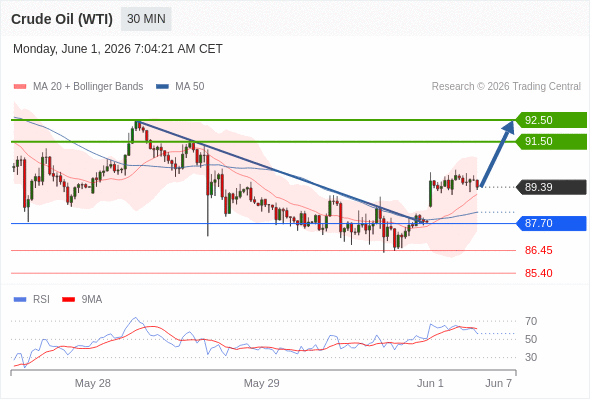The height and width of the screenshot is (400, 590).
Task: Click the blue upward forecast arrow
Action: point(498,153)
